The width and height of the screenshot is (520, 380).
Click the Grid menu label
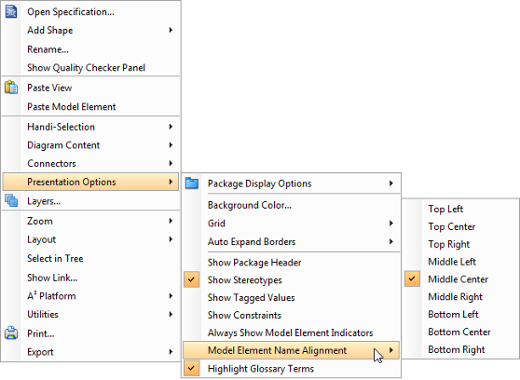(216, 223)
